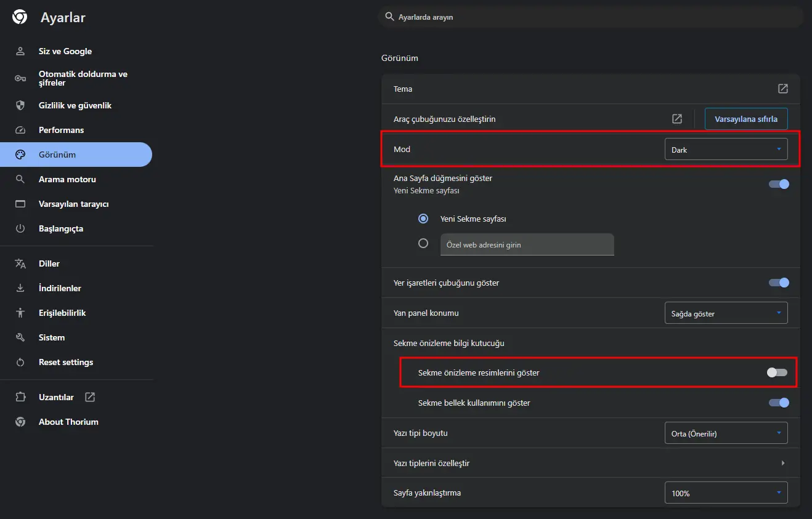This screenshot has width=812, height=519.
Task: Turn off the Ana Sayfa düğmesini göster toggle
Action: pos(779,184)
